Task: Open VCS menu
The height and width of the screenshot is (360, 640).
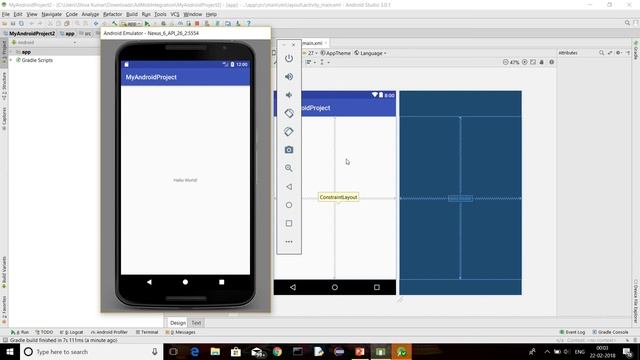Action: (x=175, y=14)
